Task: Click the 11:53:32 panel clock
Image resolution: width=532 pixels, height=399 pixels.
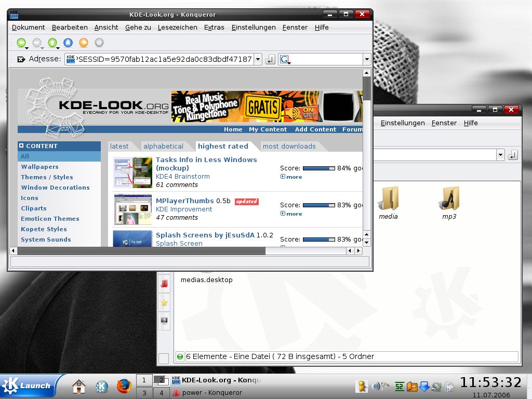Action: (x=490, y=382)
